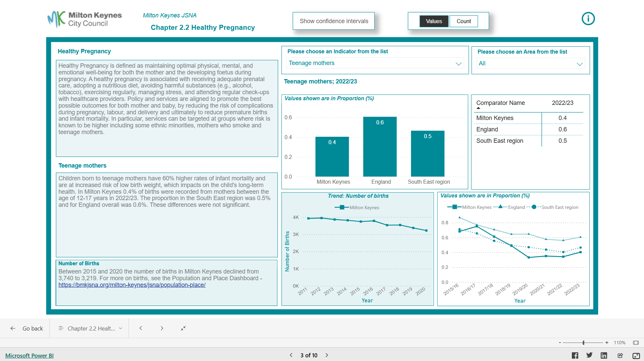Screen dimensions: 644x361
Task: Share report on LinkedIn
Action: pyautogui.click(x=604, y=355)
